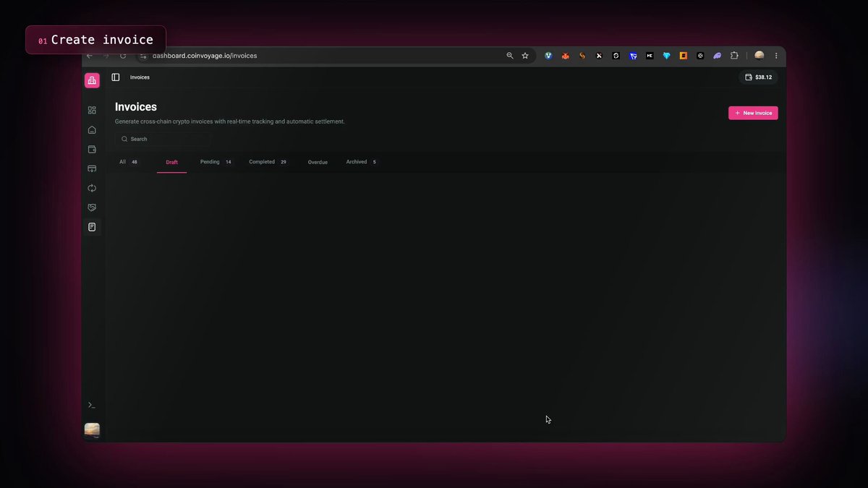Screen dimensions: 868x488
Task: Open the browser extensions puzzle icon
Action: [734, 56]
